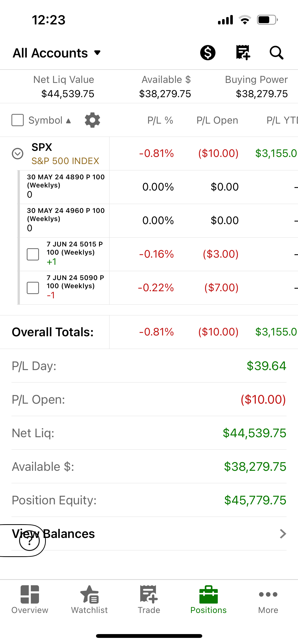Screen dimensions: 298x644
Task: Open the All Accounts dropdown
Action: coord(57,53)
